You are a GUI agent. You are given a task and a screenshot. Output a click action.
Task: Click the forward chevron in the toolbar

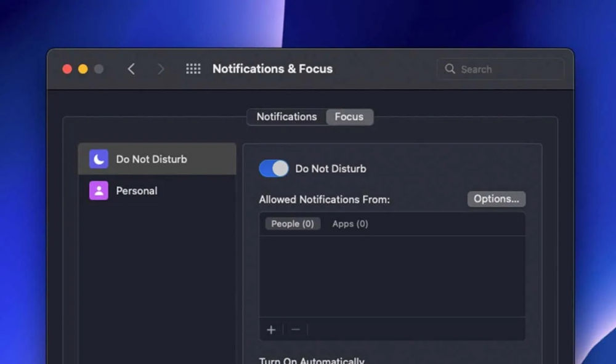pyautogui.click(x=161, y=69)
